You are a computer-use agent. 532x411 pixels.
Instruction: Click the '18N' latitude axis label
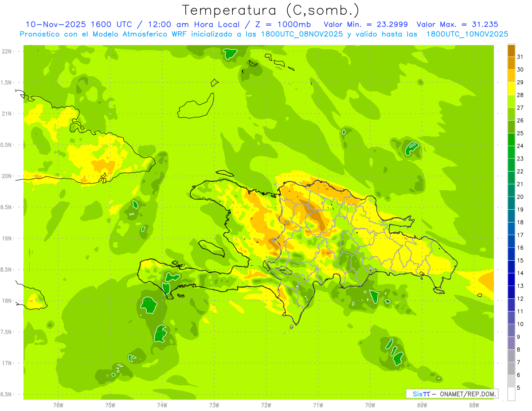7,301
